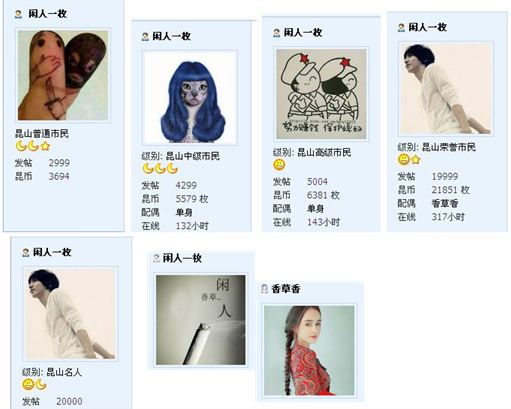
Task: Open the blue-wig cat avatar image
Action: coord(190,98)
